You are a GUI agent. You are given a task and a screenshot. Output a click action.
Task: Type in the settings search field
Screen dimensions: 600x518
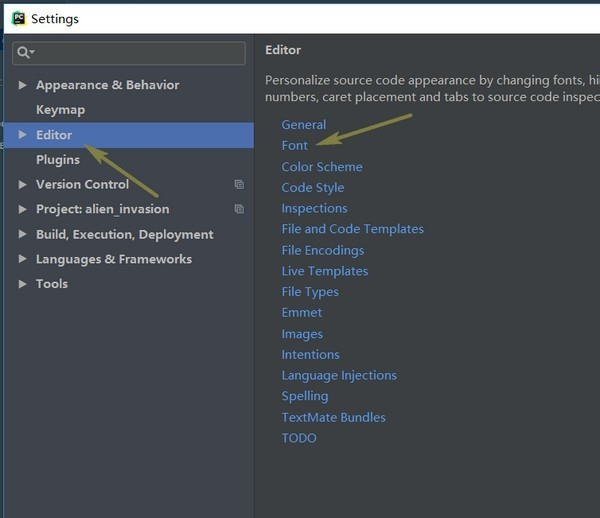click(x=138, y=52)
